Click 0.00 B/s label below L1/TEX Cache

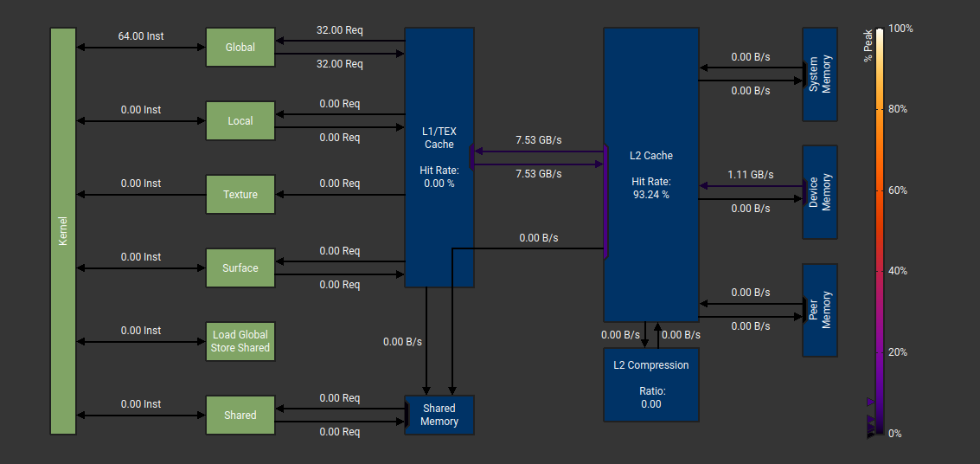[x=402, y=342]
